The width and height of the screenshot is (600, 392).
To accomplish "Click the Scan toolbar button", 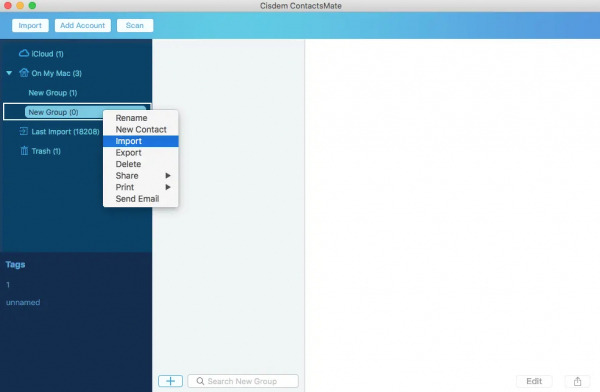I will pos(135,25).
